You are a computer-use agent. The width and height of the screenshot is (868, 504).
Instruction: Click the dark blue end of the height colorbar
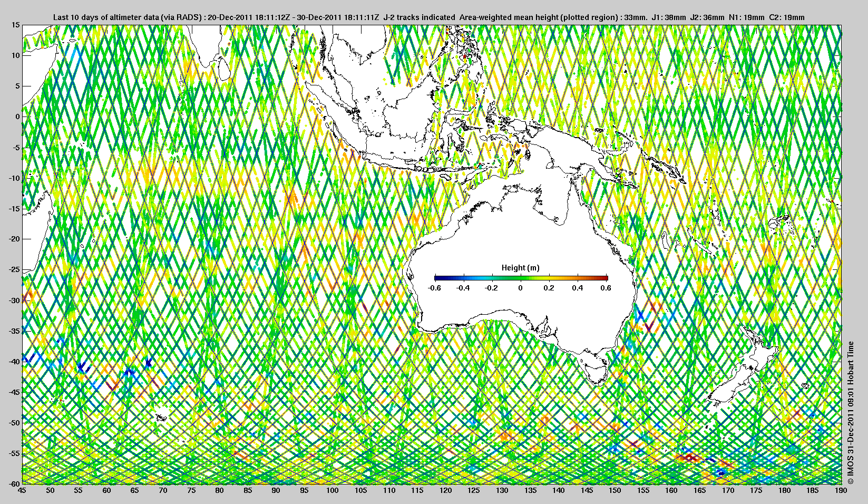(437, 277)
